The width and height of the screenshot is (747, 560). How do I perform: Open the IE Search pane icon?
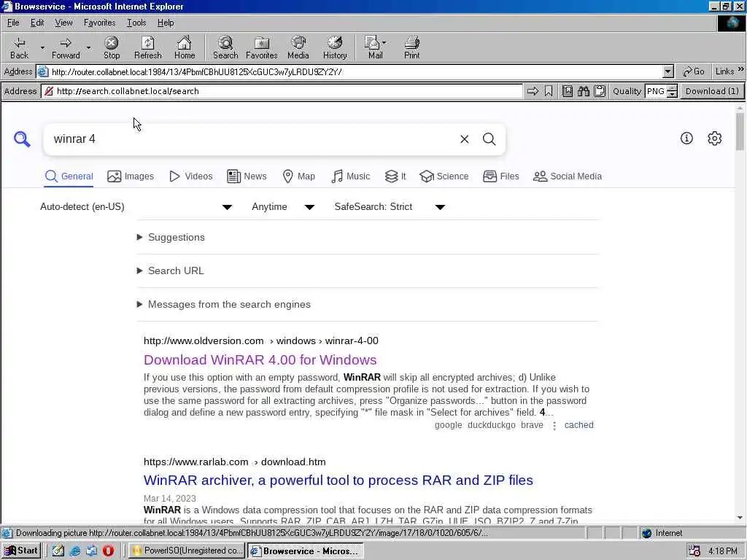(x=225, y=47)
